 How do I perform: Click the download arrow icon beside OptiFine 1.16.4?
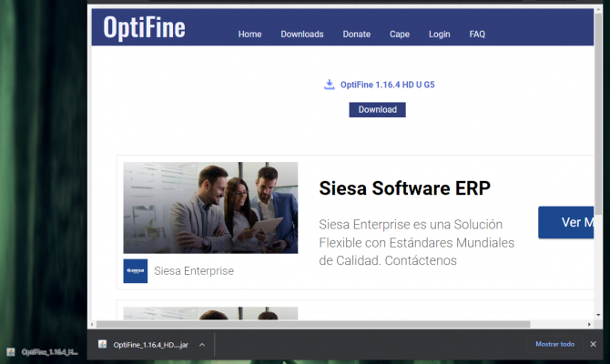pyautogui.click(x=329, y=85)
